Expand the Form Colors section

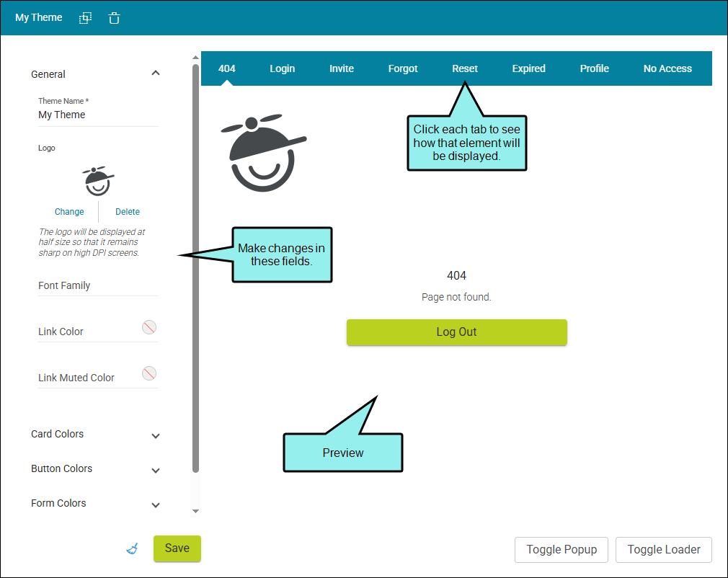[x=156, y=504]
